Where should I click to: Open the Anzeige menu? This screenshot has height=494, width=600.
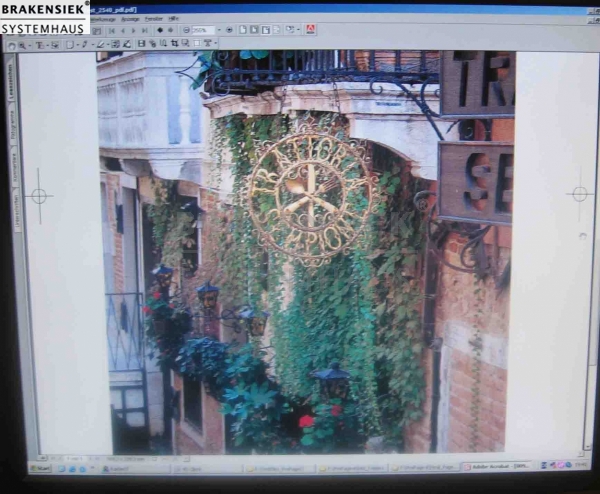130,19
